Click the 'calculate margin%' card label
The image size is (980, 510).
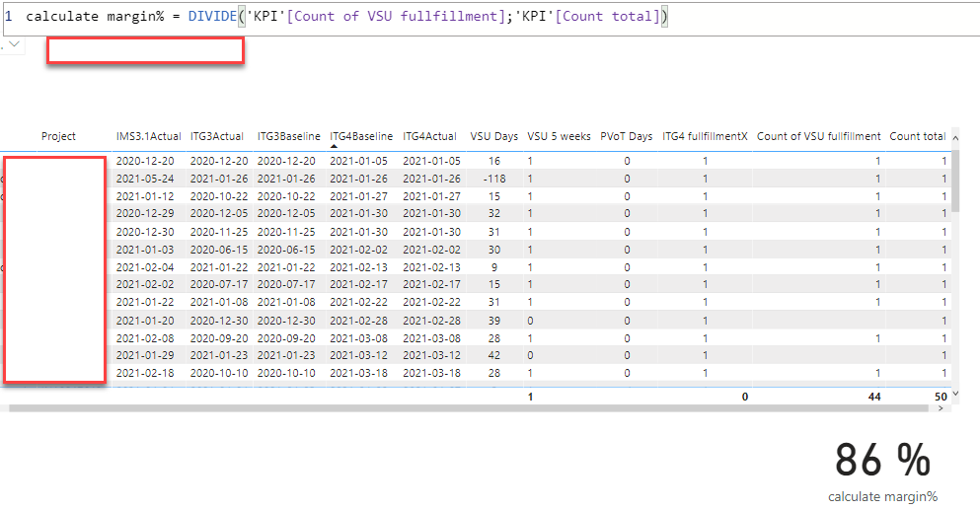click(882, 497)
